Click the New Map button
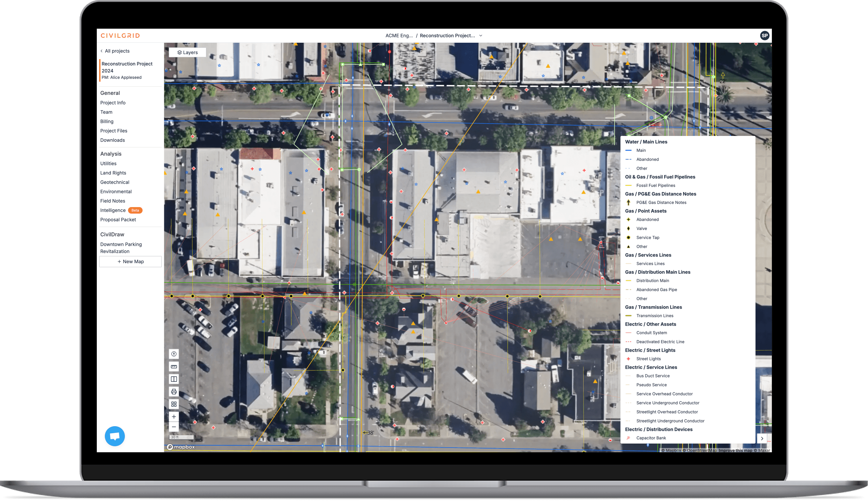The image size is (868, 501). point(130,262)
